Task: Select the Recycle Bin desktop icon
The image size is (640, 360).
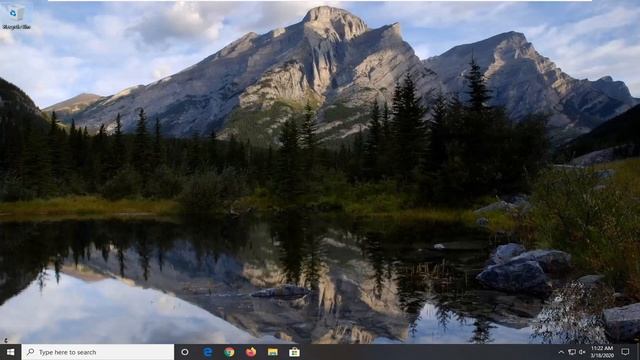Action: (16, 17)
